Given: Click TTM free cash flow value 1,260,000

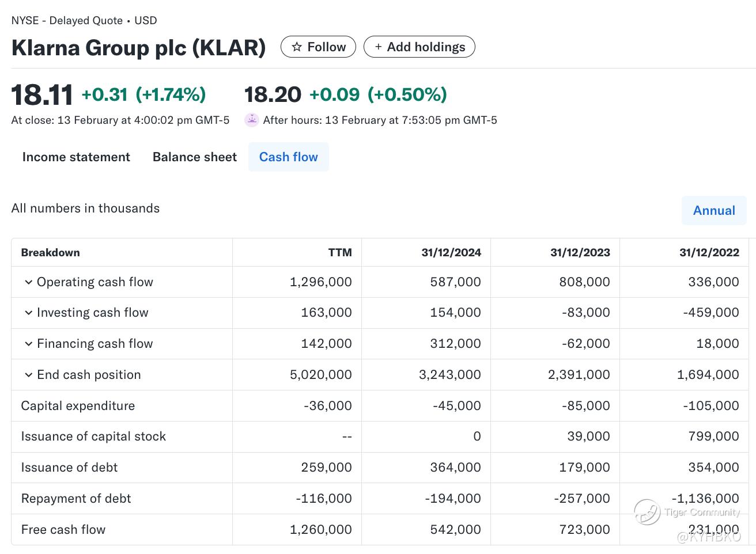Looking at the screenshot, I should click(x=321, y=530).
